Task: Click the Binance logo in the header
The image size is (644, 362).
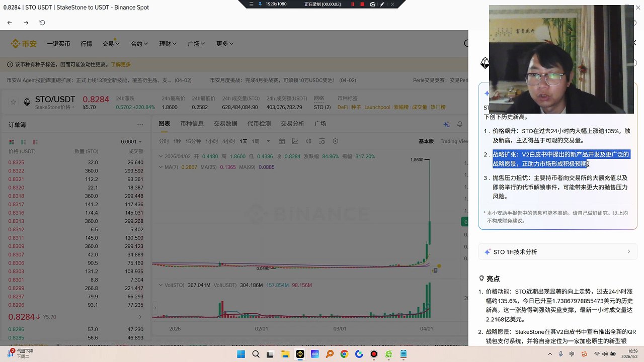Action: [24, 44]
